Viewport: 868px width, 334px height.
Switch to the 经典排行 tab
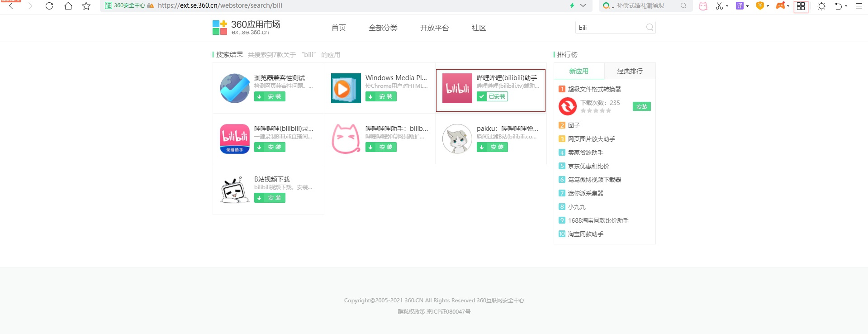(630, 71)
